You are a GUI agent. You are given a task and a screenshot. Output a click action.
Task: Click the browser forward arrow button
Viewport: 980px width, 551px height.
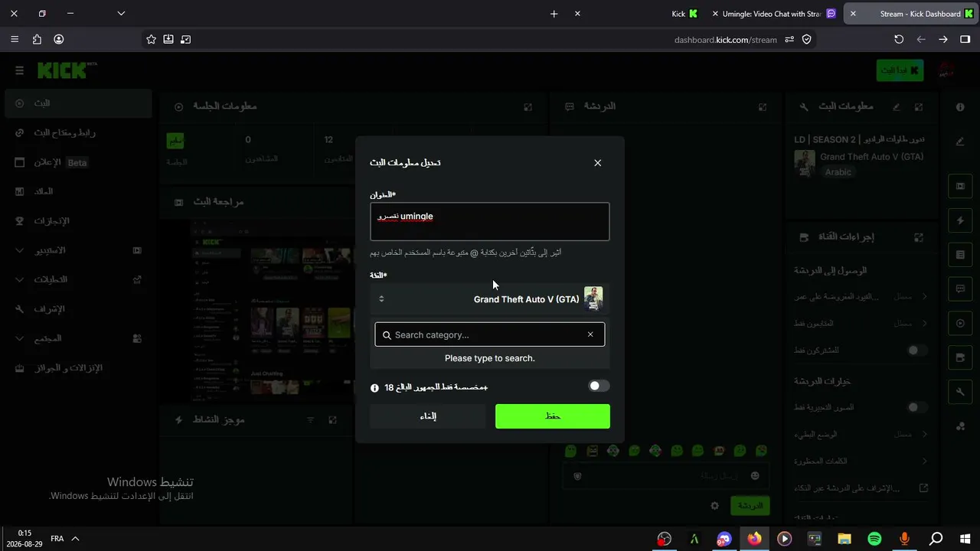pos(943,40)
